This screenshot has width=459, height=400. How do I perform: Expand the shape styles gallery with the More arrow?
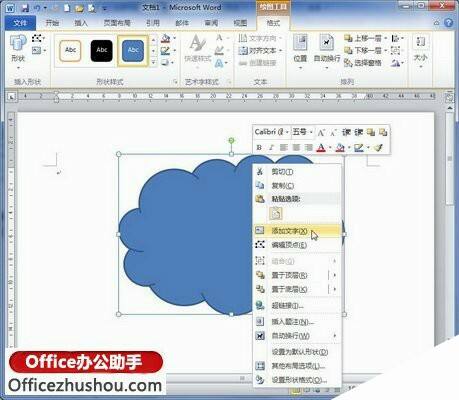pyautogui.click(x=153, y=62)
